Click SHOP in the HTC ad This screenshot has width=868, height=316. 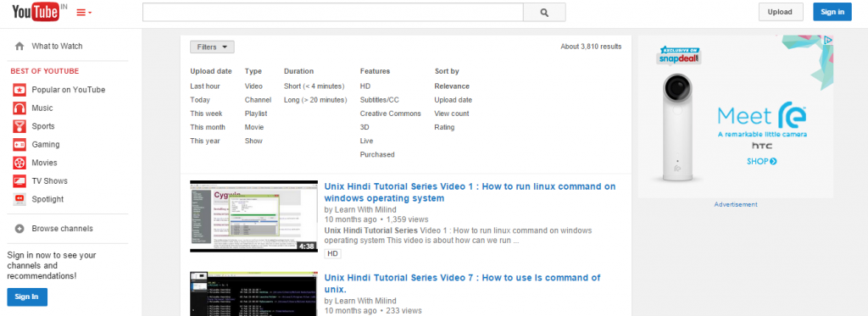point(762,162)
